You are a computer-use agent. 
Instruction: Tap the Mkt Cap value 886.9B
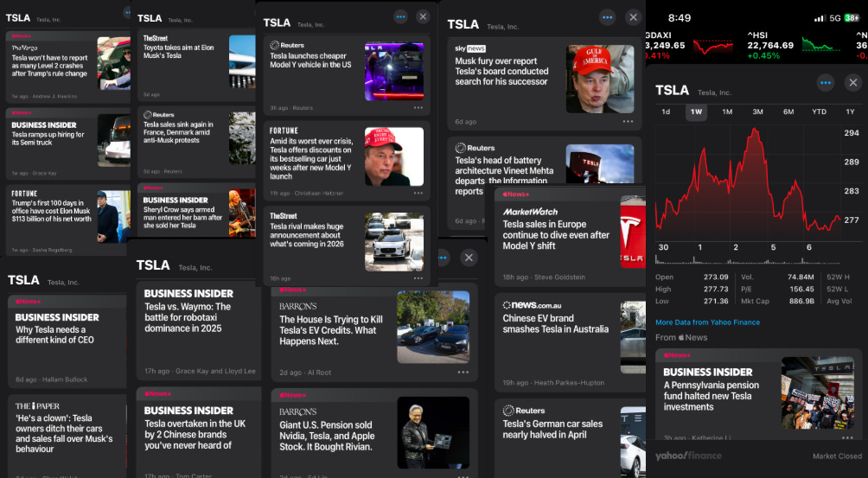tap(801, 301)
